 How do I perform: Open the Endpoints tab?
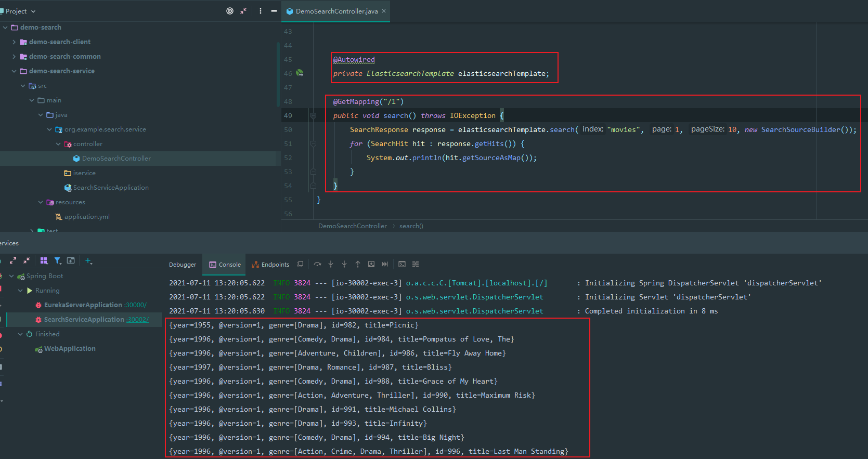click(270, 265)
